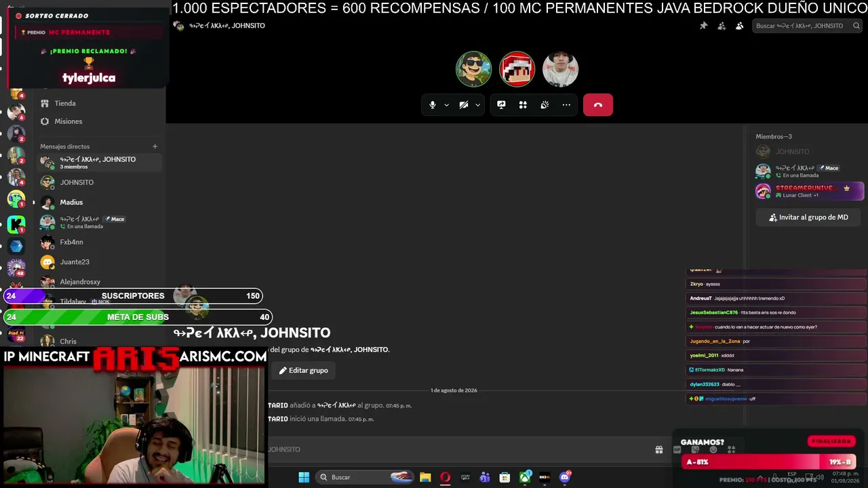Hang up the call
The image size is (868, 488).
coord(598,105)
